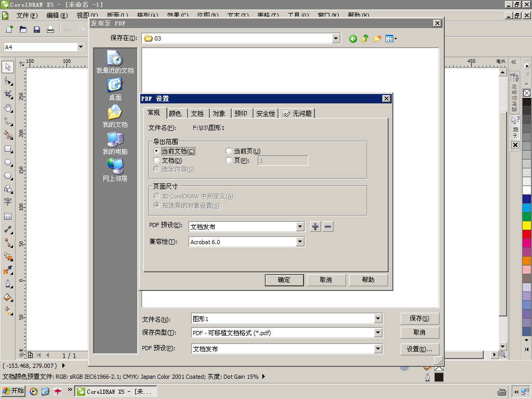Select the Interactive Fill tool
Viewport: 532px width, 399px height.
tap(8, 311)
